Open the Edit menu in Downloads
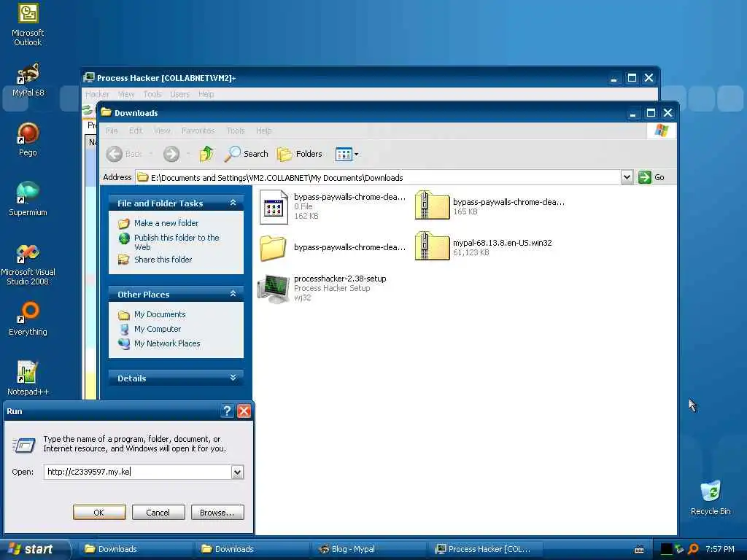Image resolution: width=747 pixels, height=560 pixels. coord(136,131)
